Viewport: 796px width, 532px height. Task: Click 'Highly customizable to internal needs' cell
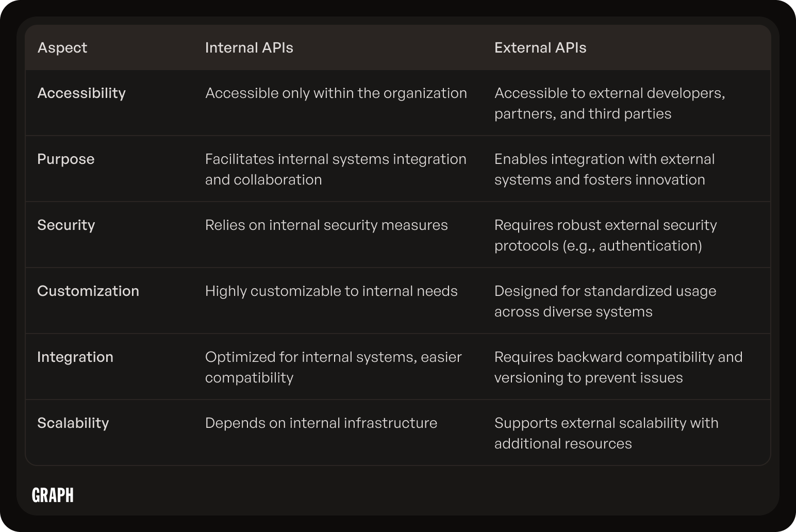[331, 291]
